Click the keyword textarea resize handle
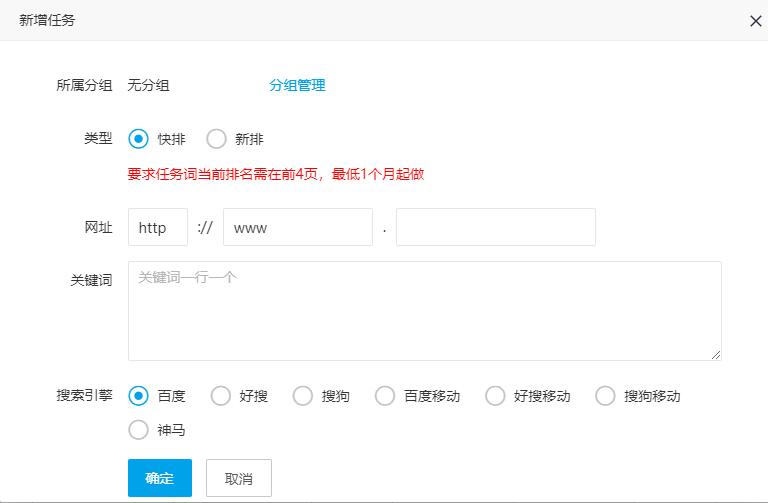This screenshot has width=768, height=503. [716, 355]
